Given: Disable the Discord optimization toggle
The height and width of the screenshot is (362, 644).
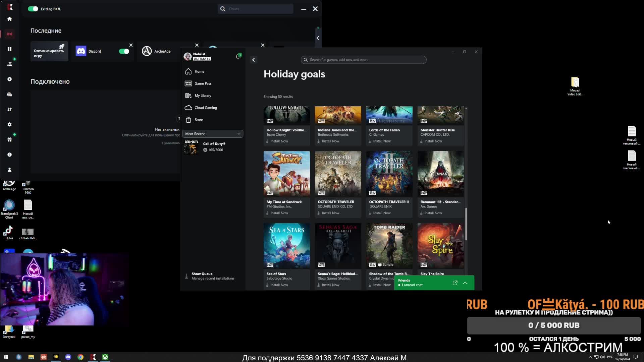Looking at the screenshot, I should click(x=124, y=51).
